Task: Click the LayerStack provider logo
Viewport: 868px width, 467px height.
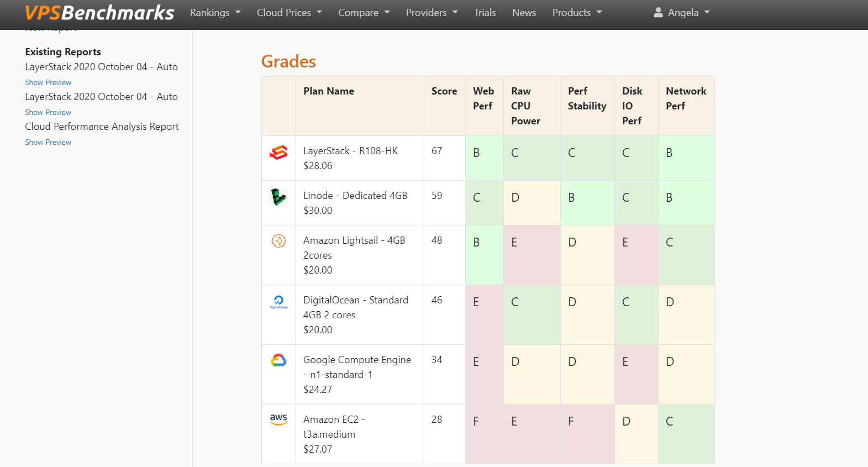Action: [x=278, y=153]
